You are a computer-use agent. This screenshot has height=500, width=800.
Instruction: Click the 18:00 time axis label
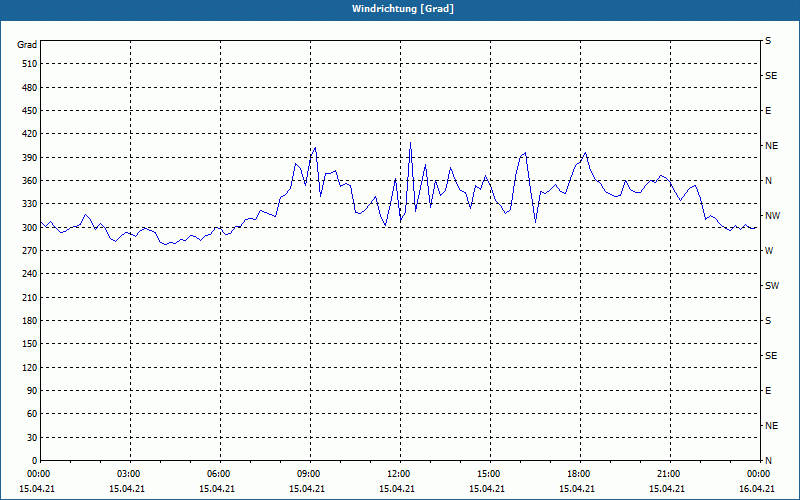[578, 474]
